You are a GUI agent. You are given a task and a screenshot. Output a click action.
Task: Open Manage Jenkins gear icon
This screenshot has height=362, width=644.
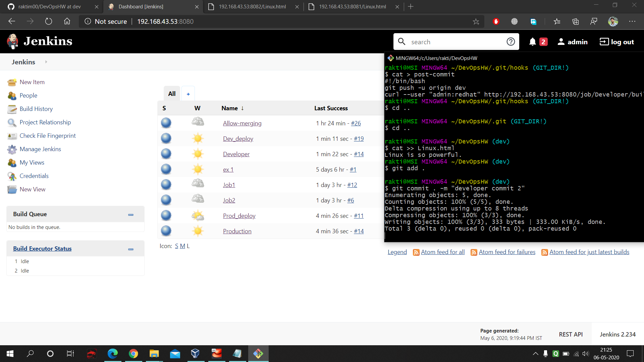pos(12,149)
